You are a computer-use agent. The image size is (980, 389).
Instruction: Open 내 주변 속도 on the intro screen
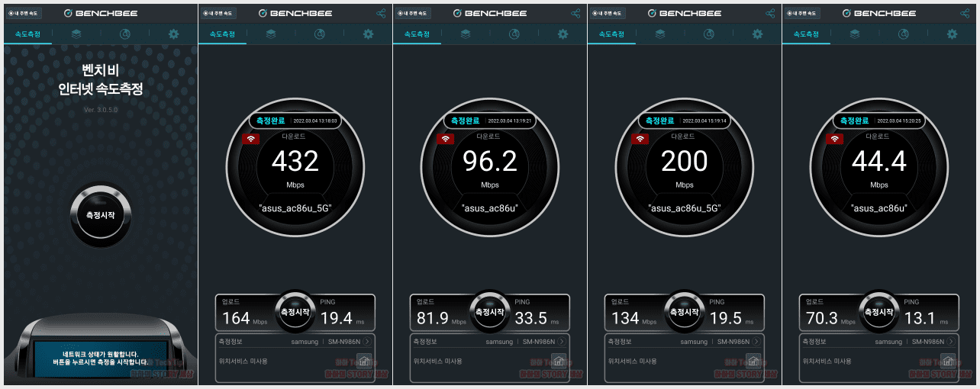point(24,13)
